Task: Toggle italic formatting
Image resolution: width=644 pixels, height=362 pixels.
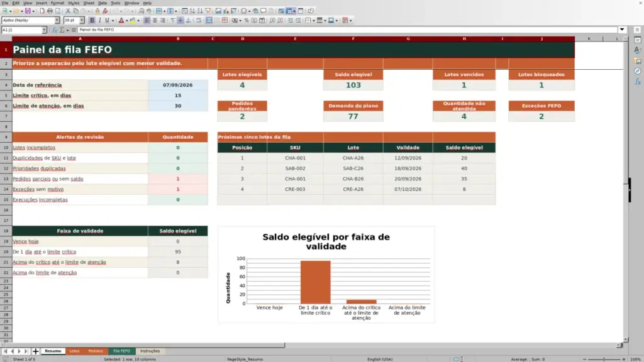Action: coord(99,20)
